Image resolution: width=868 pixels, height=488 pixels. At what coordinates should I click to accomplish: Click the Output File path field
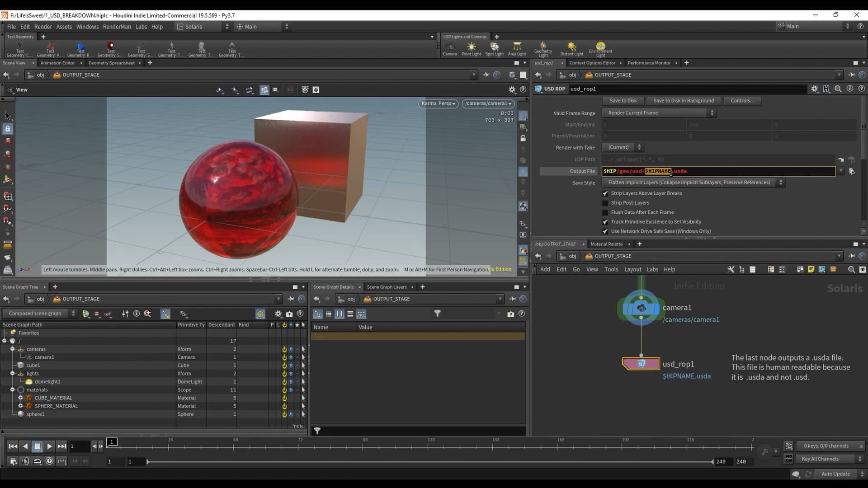718,171
